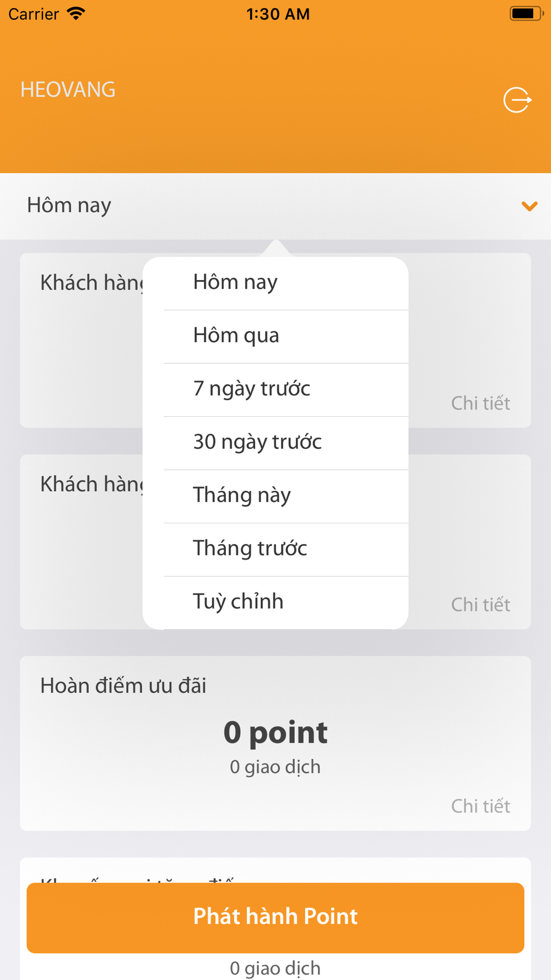Tap the Wi-Fi icon in the status bar
551x980 pixels.
76,14
